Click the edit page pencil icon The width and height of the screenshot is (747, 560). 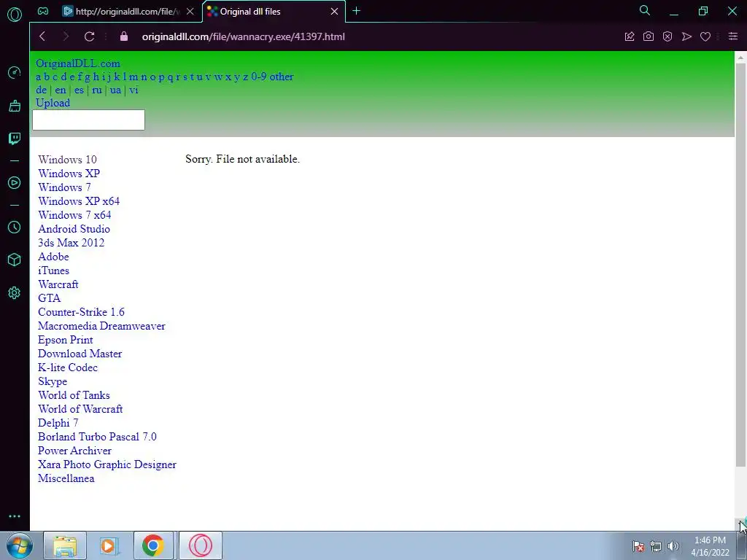[630, 36]
